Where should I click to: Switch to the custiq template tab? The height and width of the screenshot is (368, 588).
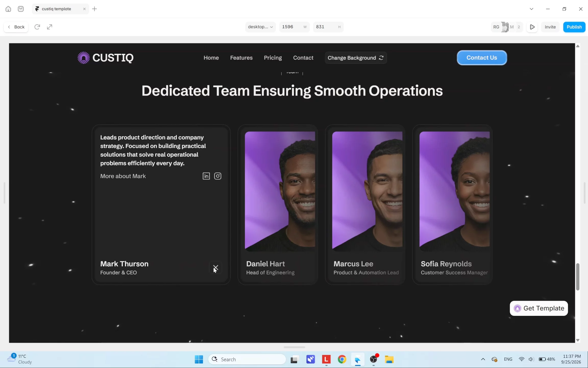(60, 9)
